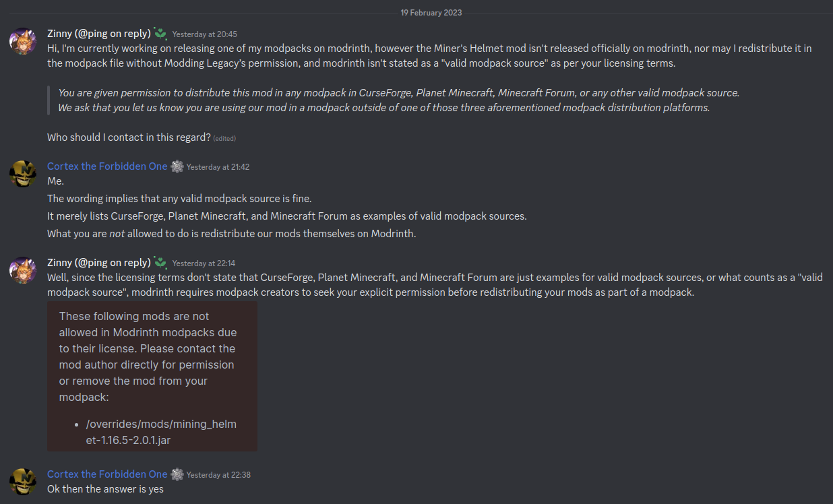This screenshot has height=504, width=833.
Task: Open Cortex the Forbidden One's profile at 21:42
Action: 107,166
